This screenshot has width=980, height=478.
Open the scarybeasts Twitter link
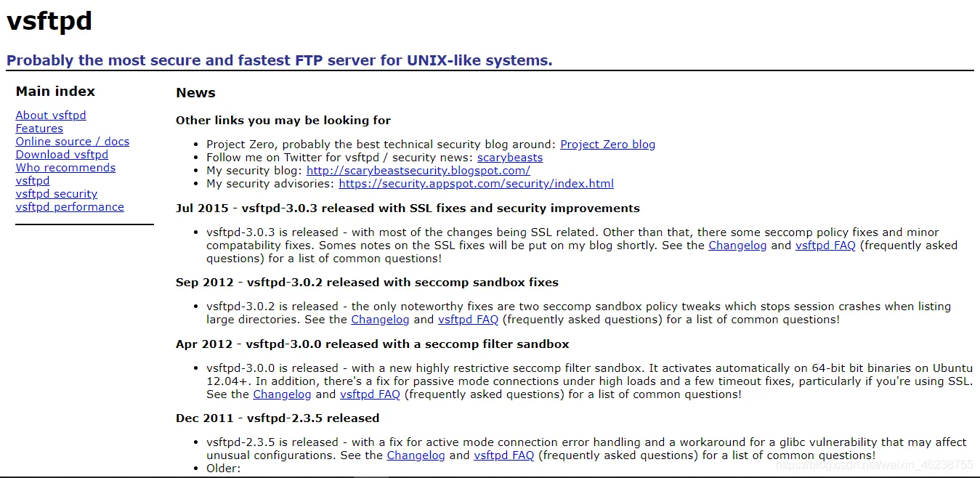pos(510,158)
